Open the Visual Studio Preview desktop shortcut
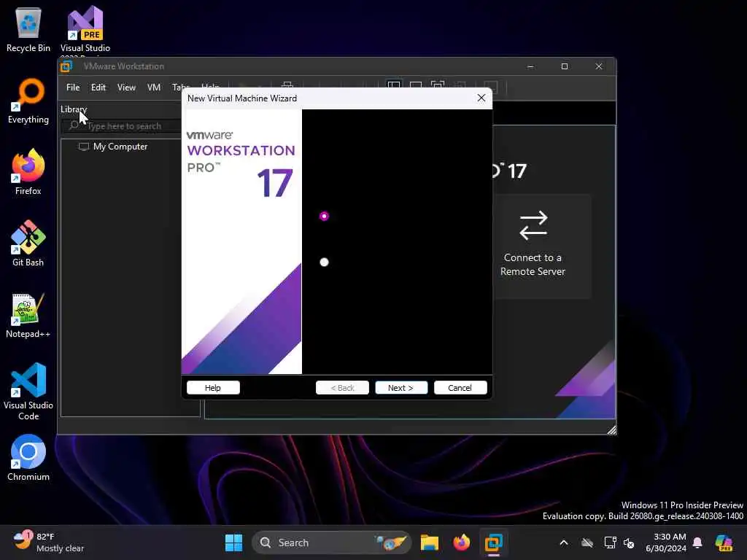The image size is (747, 560). (x=85, y=29)
